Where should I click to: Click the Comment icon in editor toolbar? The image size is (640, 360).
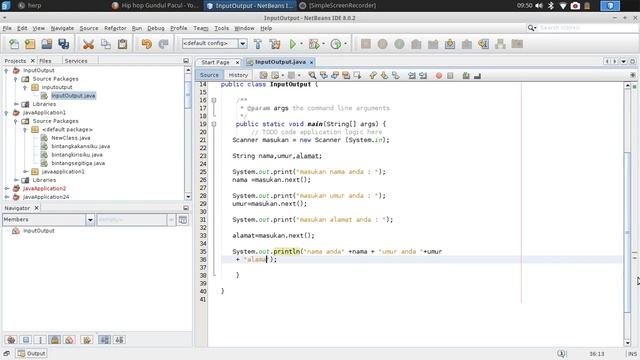[466, 75]
